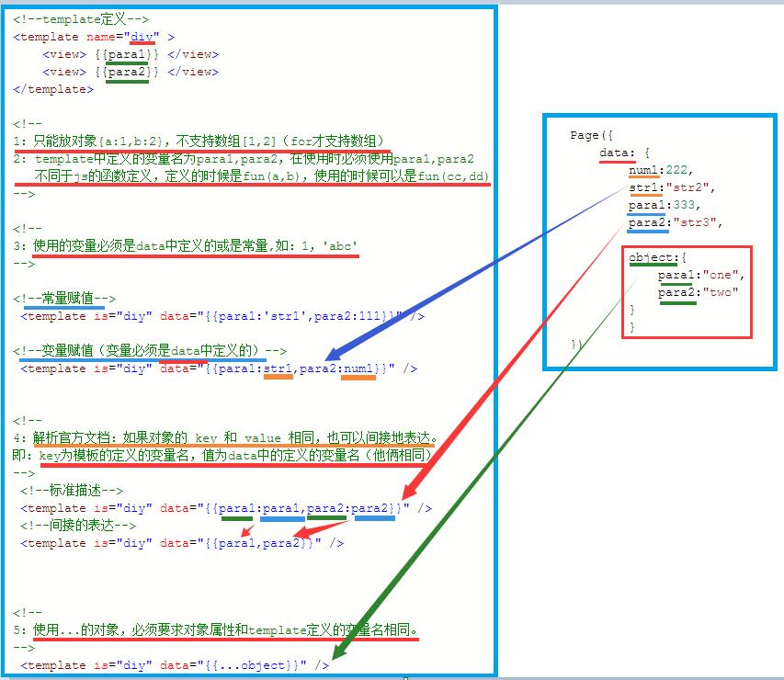Viewport: 784px width, 680px height.
Task: Click para2:"two" inside the object block
Action: click(x=699, y=292)
